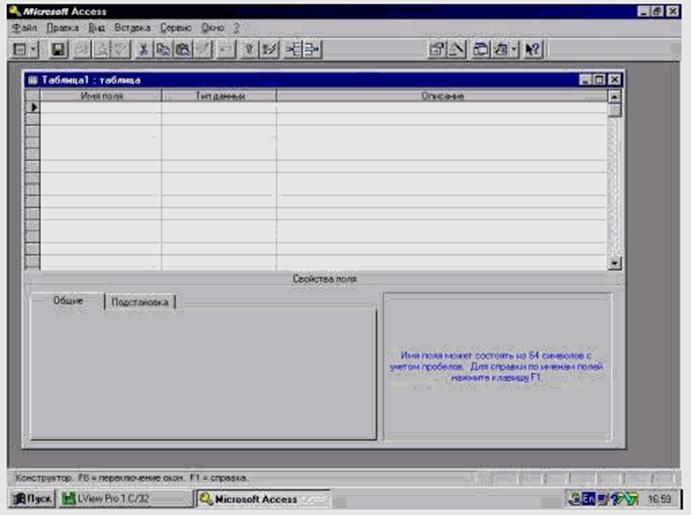This screenshot has height=515, width=691.
Task: Click the Таблица1 window icon in title bar
Action: (33, 80)
